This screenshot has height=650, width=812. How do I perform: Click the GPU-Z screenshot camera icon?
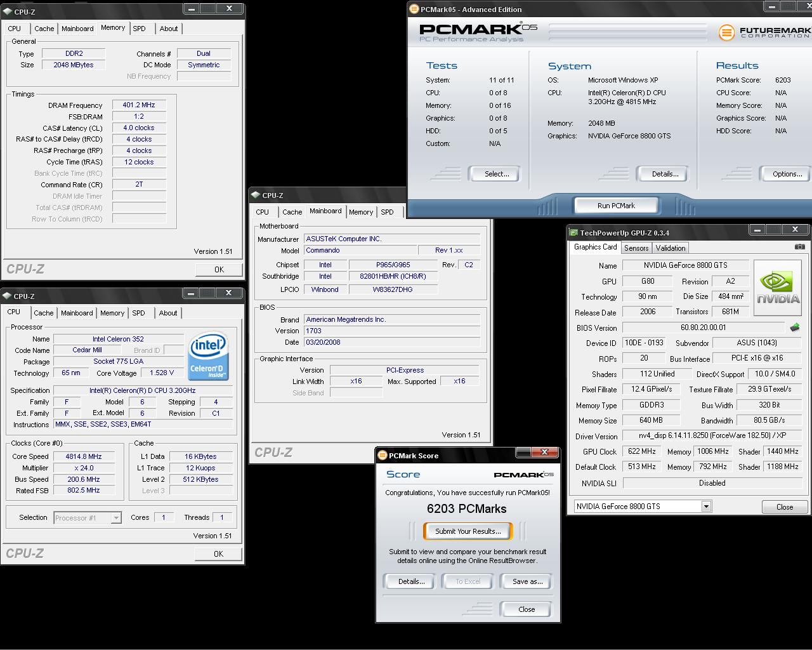point(799,247)
